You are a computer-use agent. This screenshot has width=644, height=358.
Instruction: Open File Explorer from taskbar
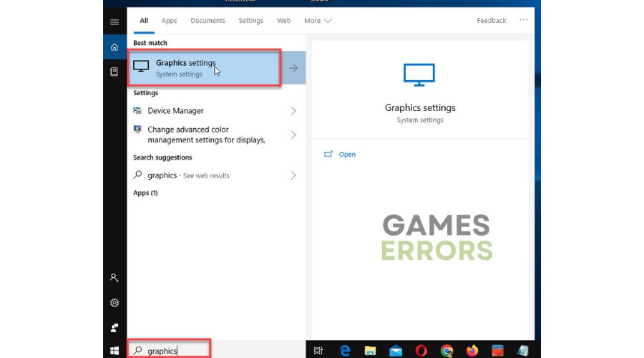[370, 351]
